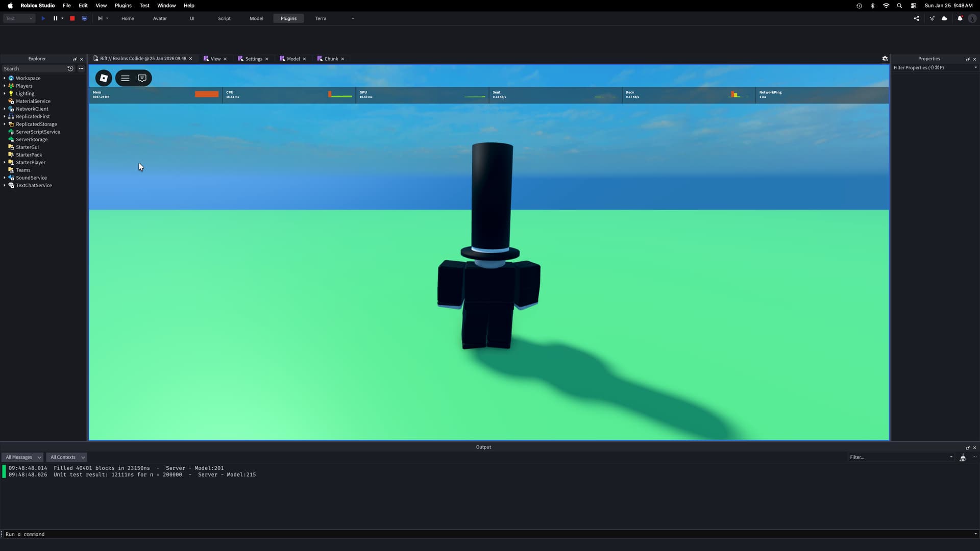Screen dimensions: 980x551
Task: Undock the Properties panel
Action: click(968, 59)
